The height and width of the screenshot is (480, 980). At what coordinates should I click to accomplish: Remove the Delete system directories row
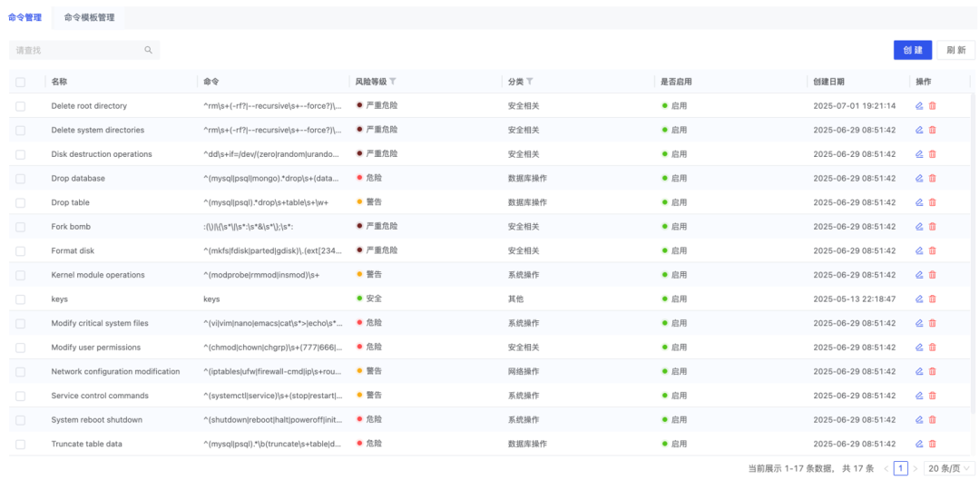932,130
